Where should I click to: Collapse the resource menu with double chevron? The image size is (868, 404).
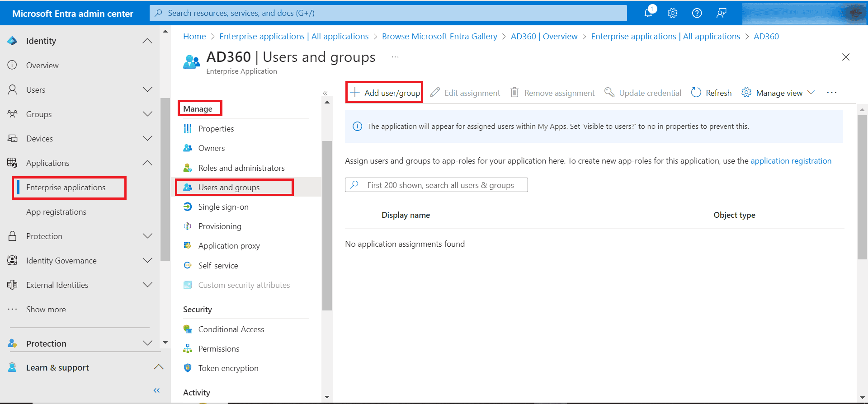coord(325,93)
